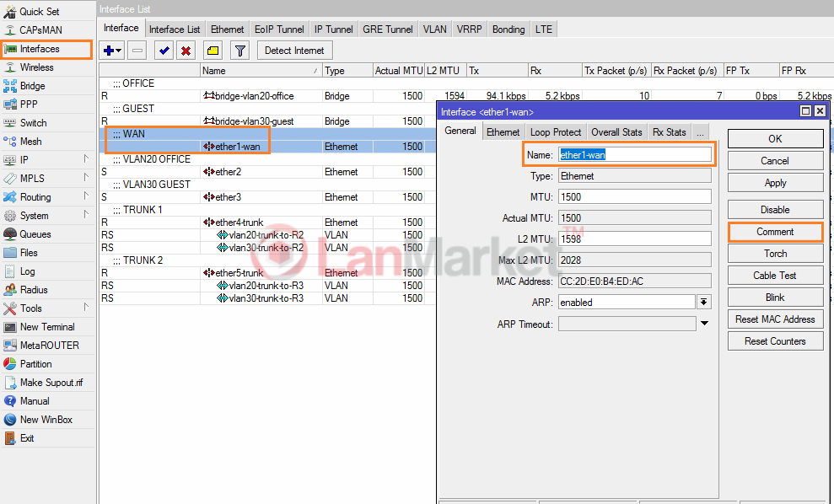Open the ARP Timeout dropdown
This screenshot has width=834, height=504.
(x=704, y=323)
